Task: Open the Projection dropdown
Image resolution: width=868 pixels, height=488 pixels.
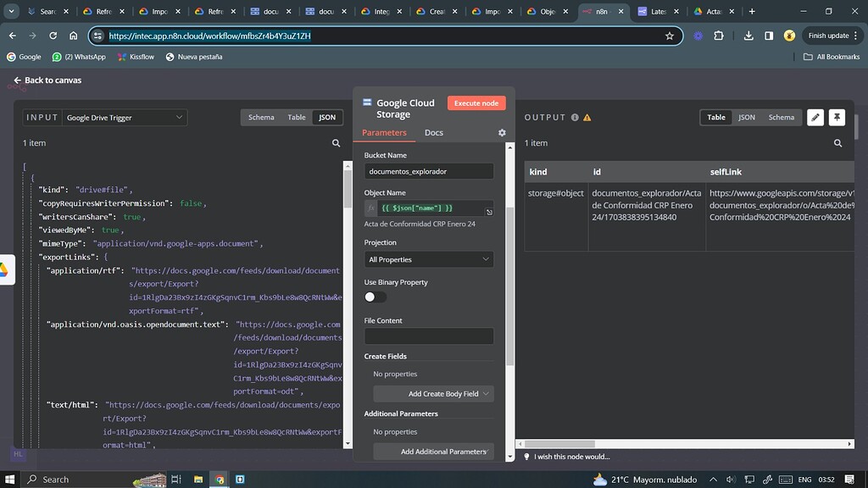Action: (x=428, y=259)
